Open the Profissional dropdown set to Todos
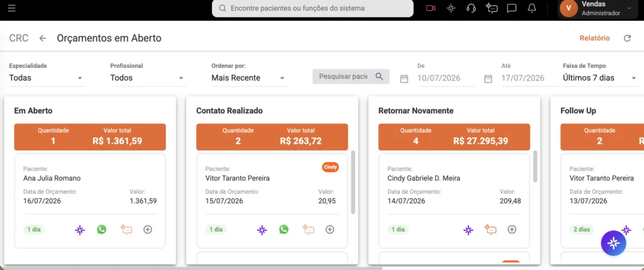 (x=147, y=77)
